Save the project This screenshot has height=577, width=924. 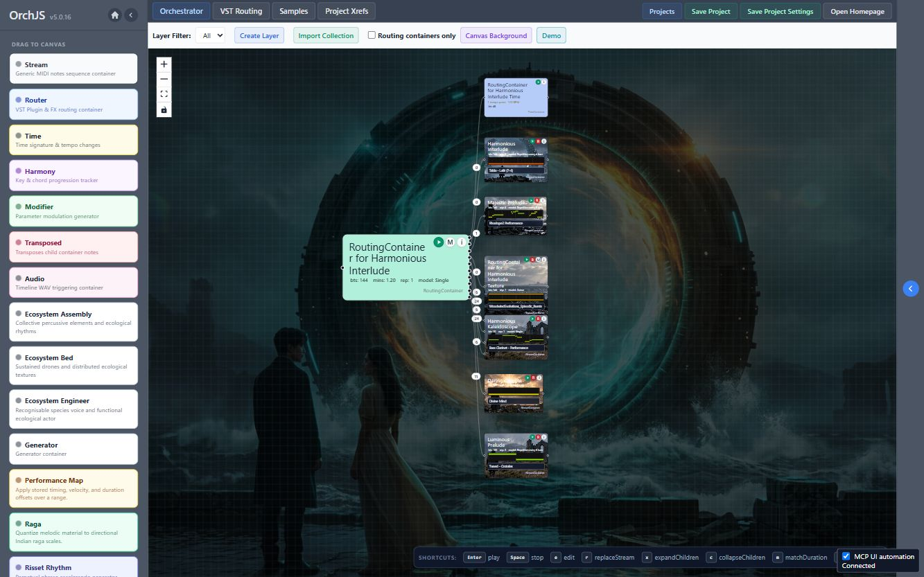711,11
